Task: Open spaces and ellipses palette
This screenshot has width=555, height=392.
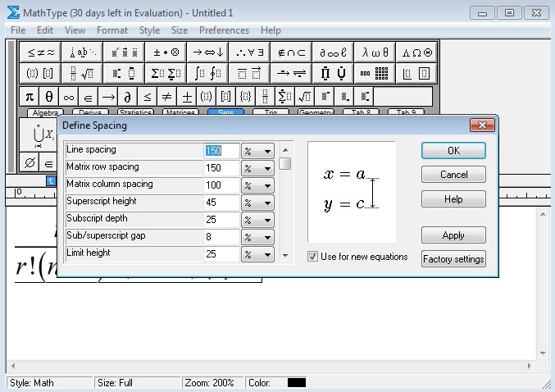Action: [x=82, y=52]
